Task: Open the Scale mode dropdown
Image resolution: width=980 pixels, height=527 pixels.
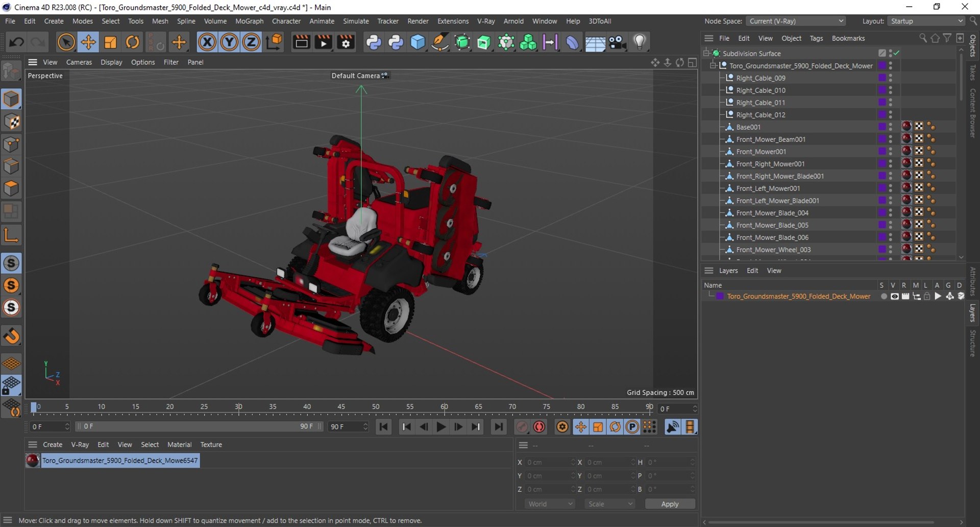Action: pyautogui.click(x=610, y=504)
